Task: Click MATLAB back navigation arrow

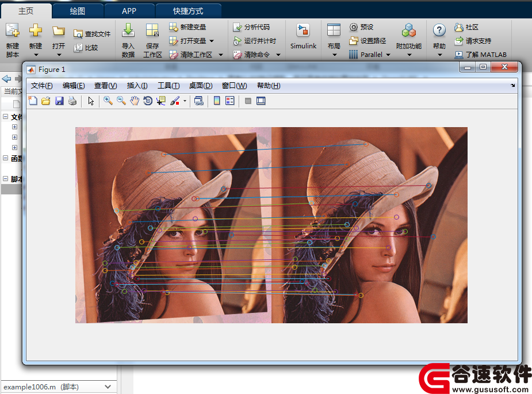Action: pyautogui.click(x=6, y=79)
